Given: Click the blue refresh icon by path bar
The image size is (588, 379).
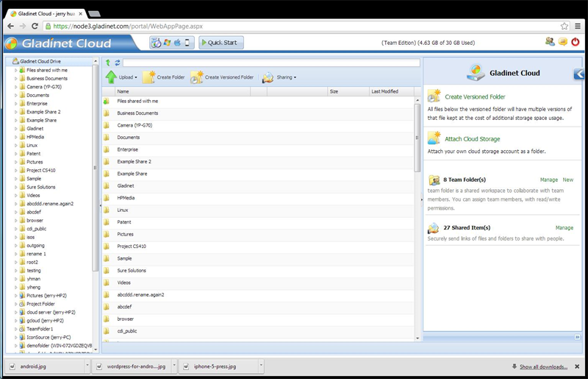Looking at the screenshot, I should [118, 63].
